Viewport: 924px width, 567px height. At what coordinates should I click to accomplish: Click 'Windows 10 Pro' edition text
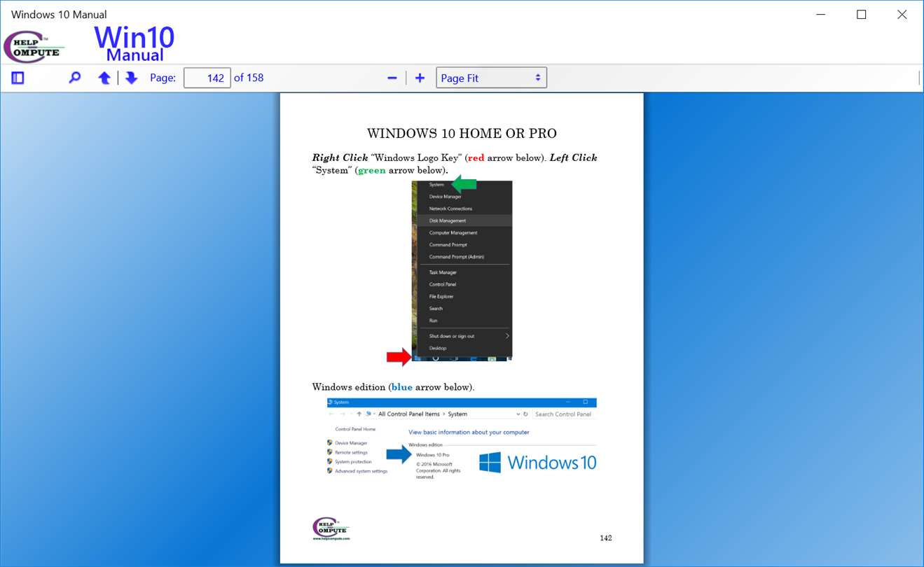(x=432, y=455)
